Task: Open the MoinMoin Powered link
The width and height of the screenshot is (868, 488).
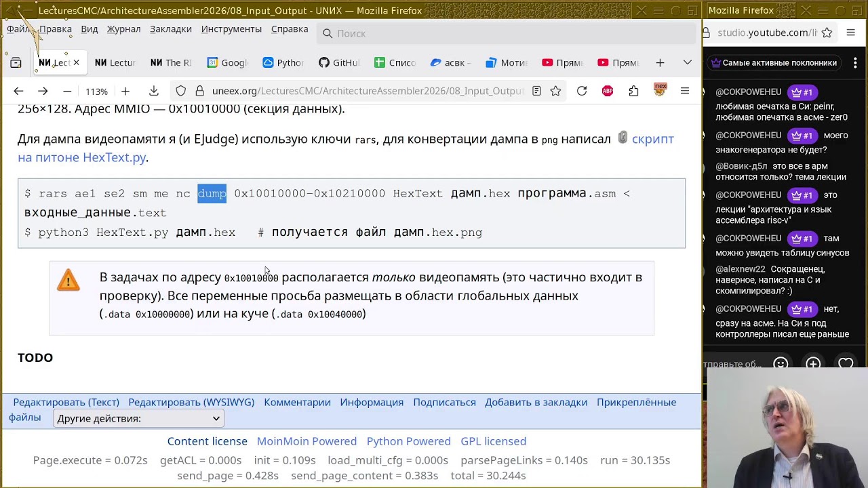Action: click(307, 441)
